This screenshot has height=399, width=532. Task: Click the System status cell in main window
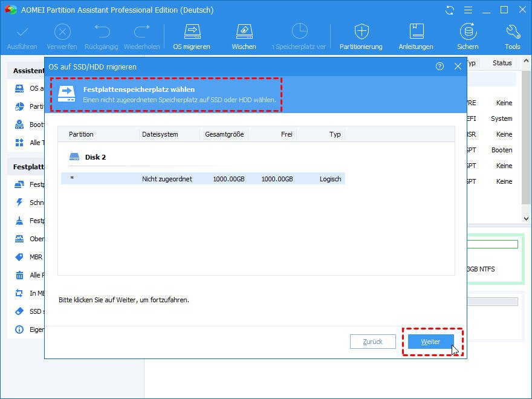pos(501,118)
